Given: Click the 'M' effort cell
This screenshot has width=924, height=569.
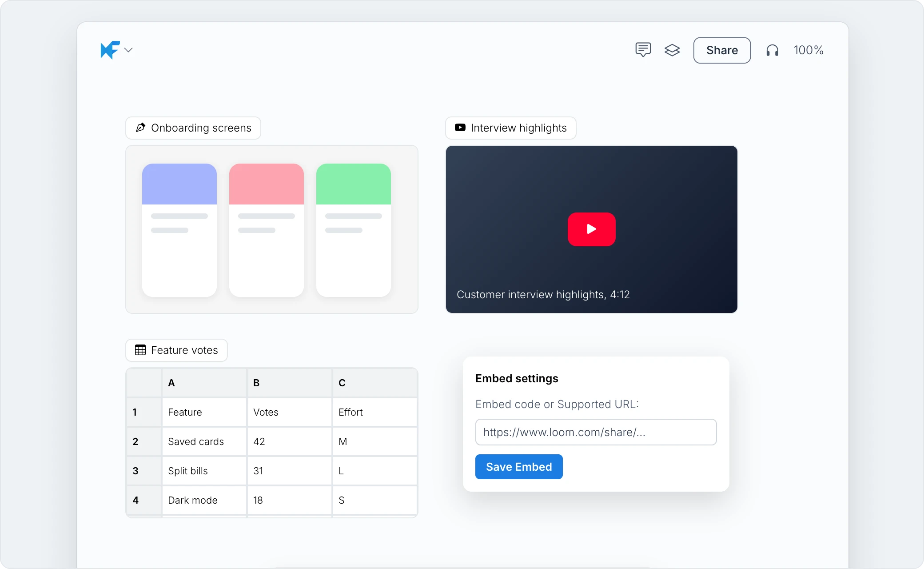Looking at the screenshot, I should 375,441.
